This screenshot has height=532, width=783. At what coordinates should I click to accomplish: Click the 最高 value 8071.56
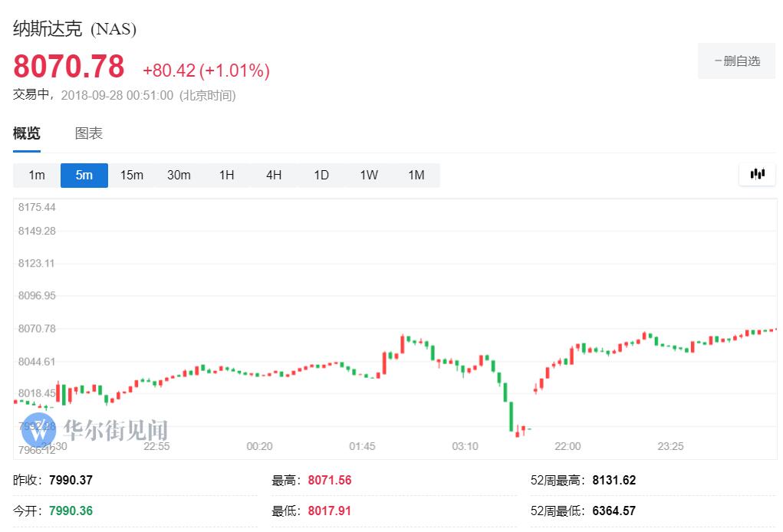pos(330,480)
